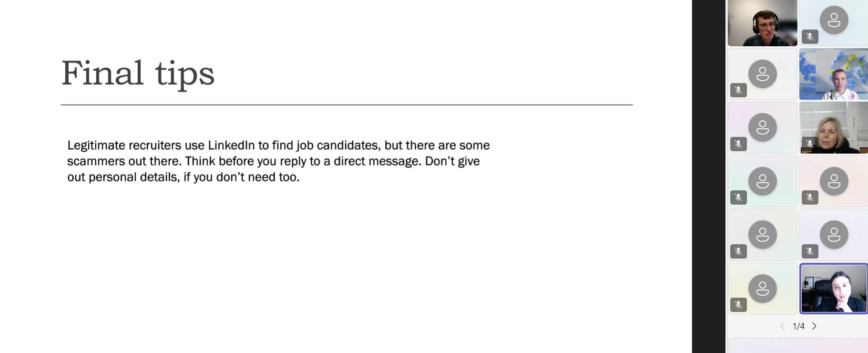The width and height of the screenshot is (868, 353).
Task: Go to previous participant gallery page
Action: tap(782, 326)
